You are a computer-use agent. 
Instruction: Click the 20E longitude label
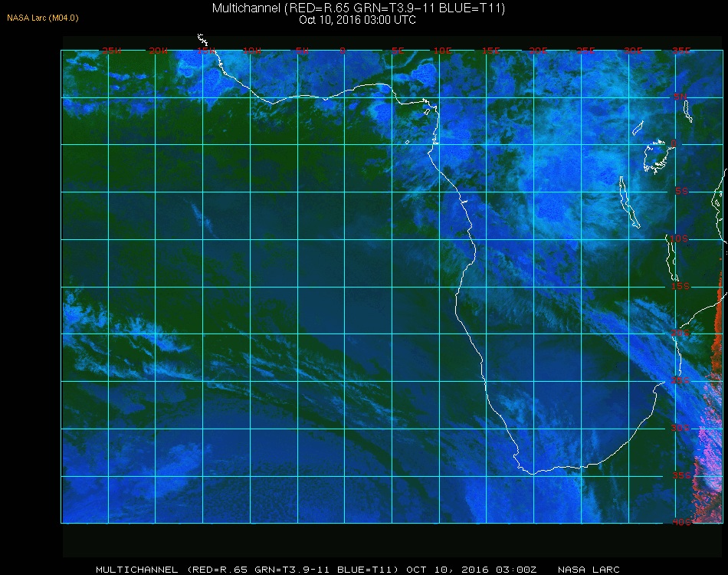click(x=538, y=51)
